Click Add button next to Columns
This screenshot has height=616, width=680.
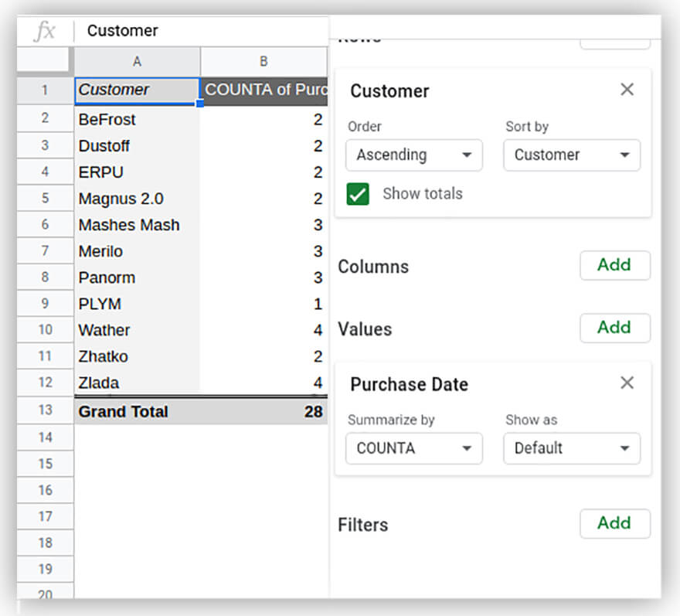[614, 265]
